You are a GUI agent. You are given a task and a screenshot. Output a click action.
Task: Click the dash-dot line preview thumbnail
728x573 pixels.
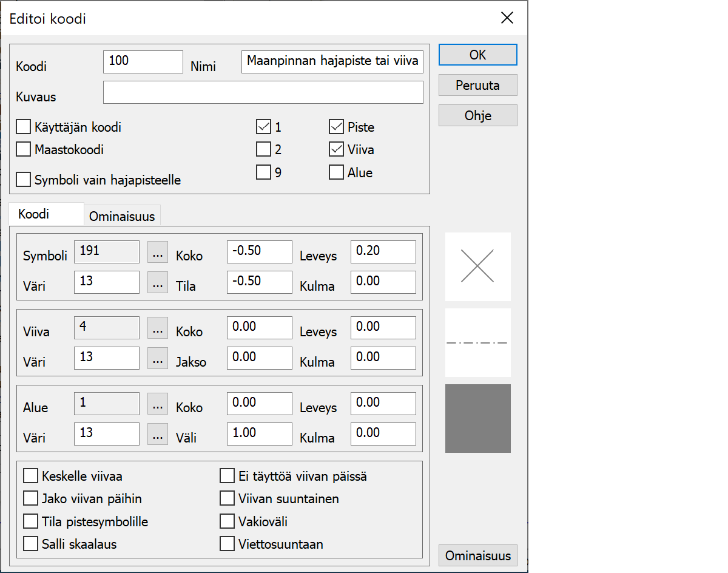477,342
